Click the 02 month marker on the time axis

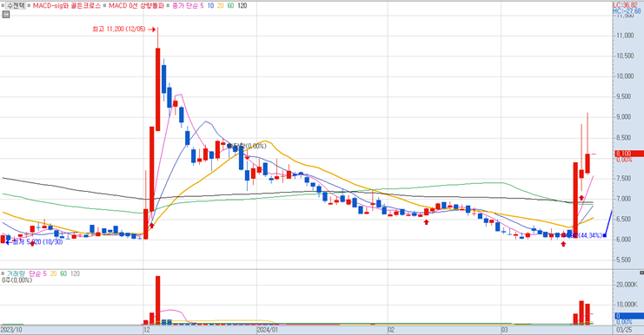(391, 330)
